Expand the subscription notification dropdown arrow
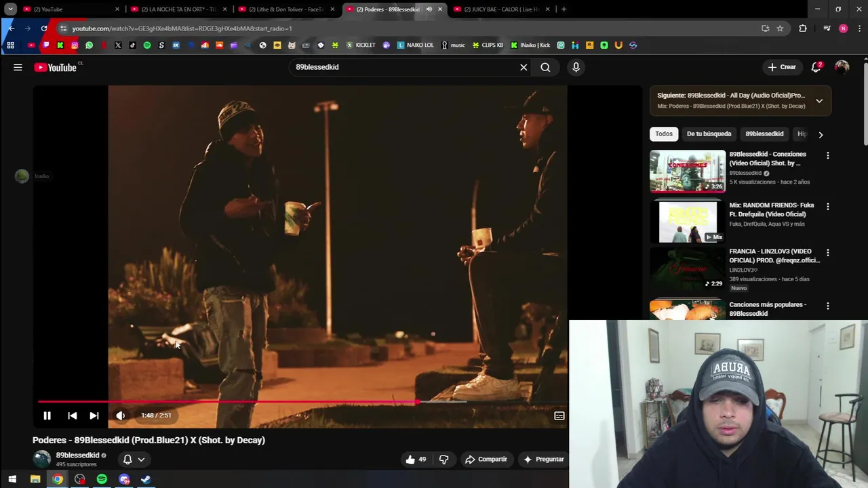The height and width of the screenshot is (488, 868). 141,460
